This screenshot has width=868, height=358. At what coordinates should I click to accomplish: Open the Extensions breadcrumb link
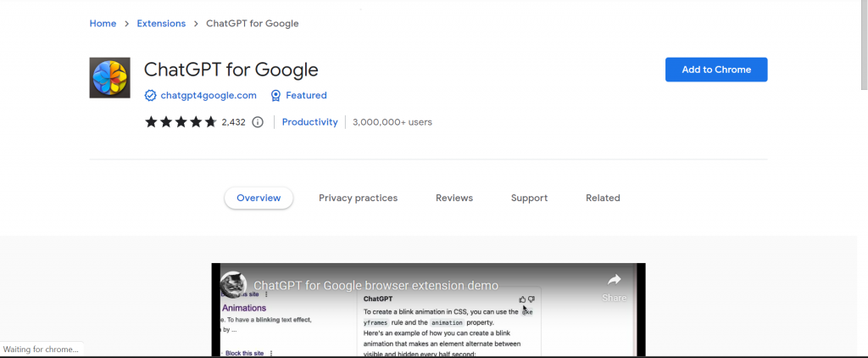click(161, 23)
